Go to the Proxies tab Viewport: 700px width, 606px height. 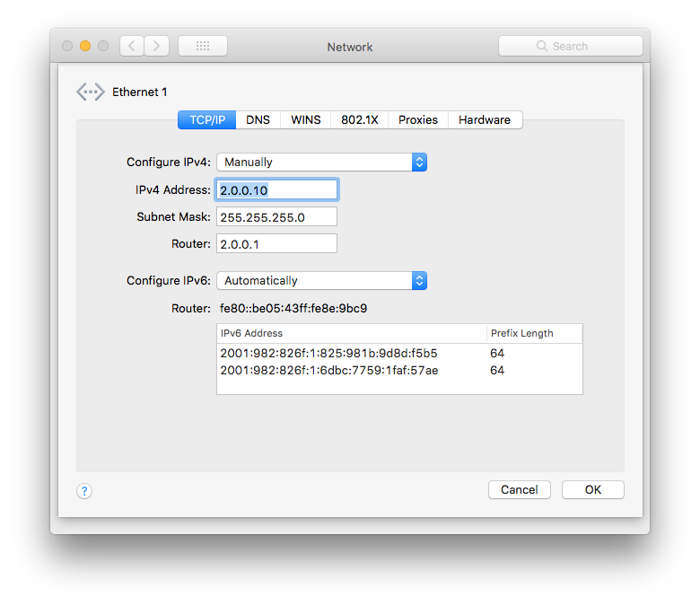[418, 120]
